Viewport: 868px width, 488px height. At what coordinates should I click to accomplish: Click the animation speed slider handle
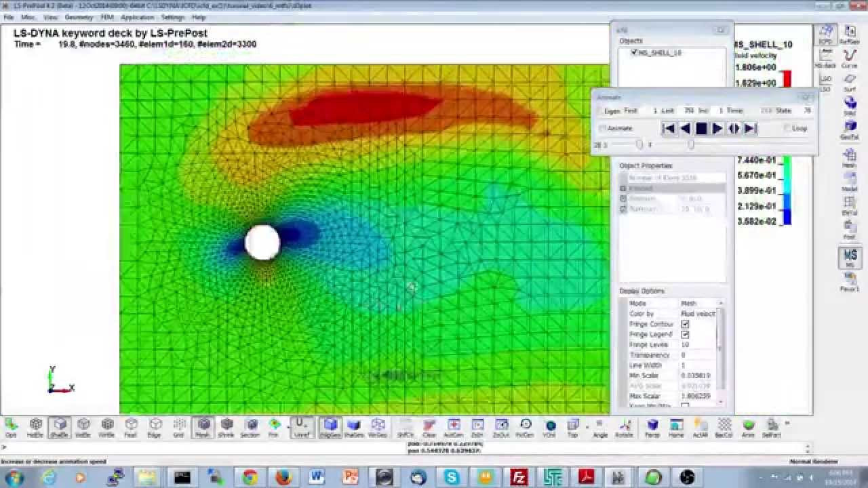[639, 144]
